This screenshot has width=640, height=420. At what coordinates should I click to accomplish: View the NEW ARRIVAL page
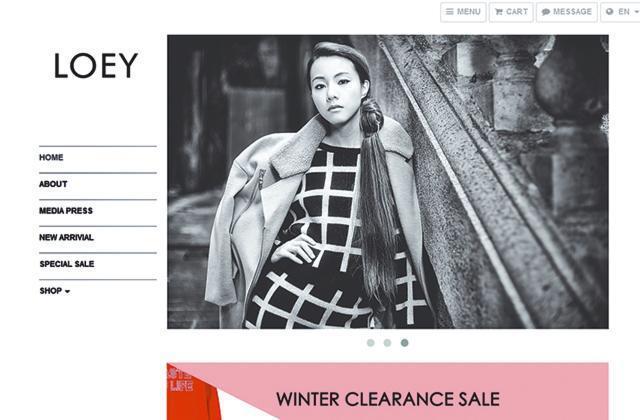[x=66, y=237]
